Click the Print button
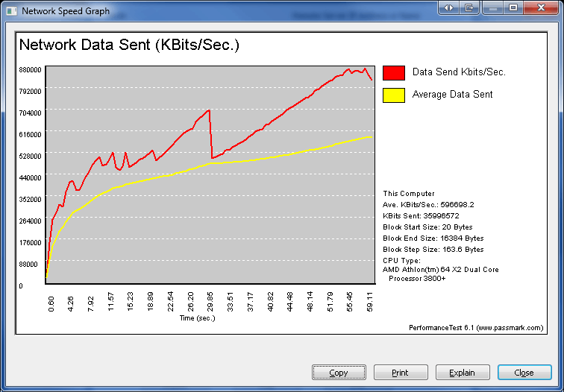The height and width of the screenshot is (392, 564). click(401, 372)
